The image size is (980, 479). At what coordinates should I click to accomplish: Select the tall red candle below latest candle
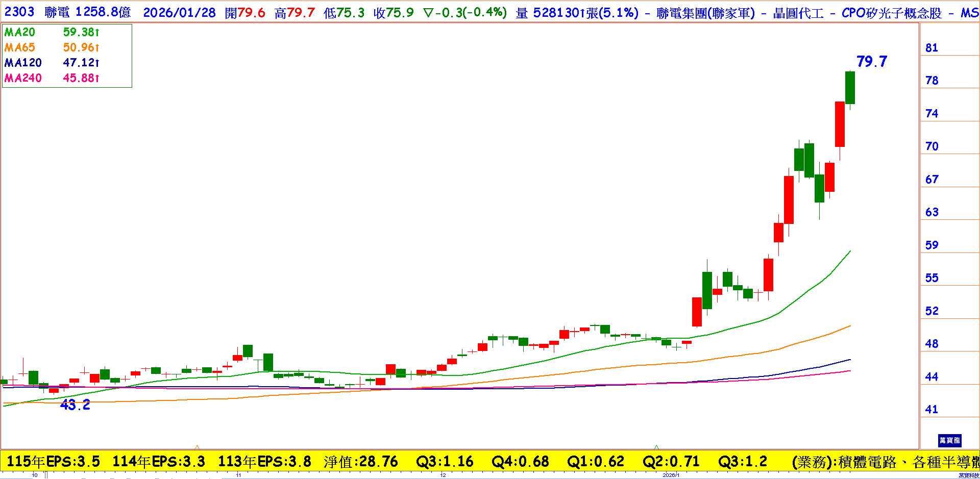tap(840, 124)
